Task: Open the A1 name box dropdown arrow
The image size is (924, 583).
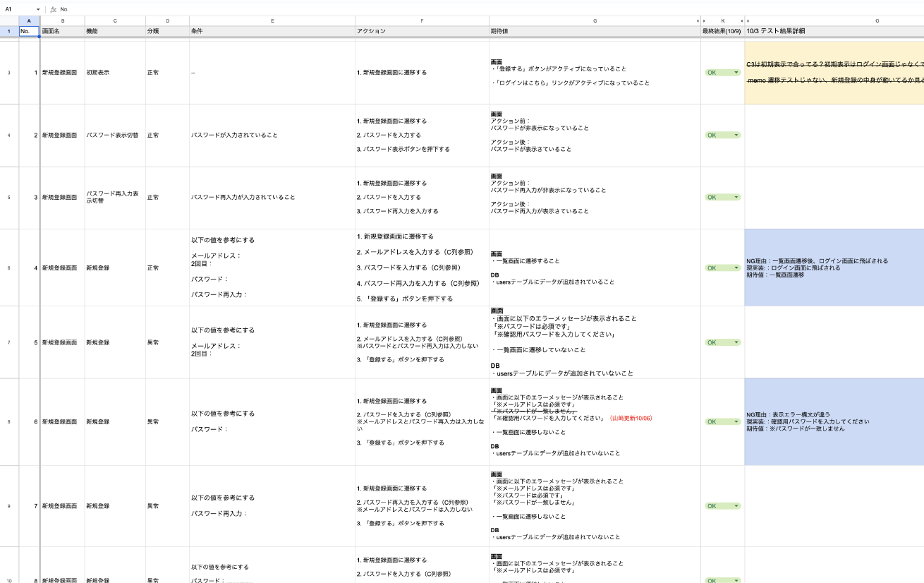Action: tap(38, 9)
